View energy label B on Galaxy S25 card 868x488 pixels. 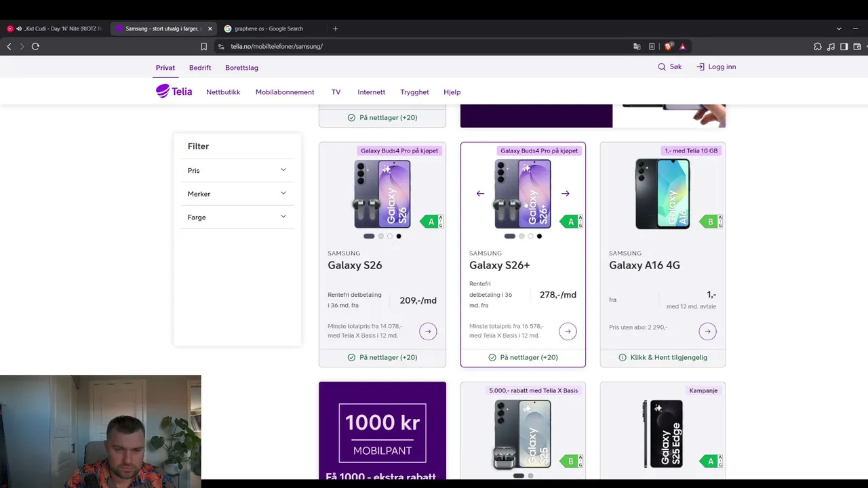[x=571, y=462]
